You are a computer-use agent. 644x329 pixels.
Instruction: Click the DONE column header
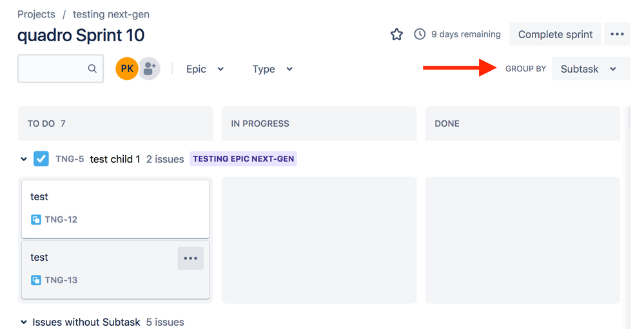[x=522, y=124]
